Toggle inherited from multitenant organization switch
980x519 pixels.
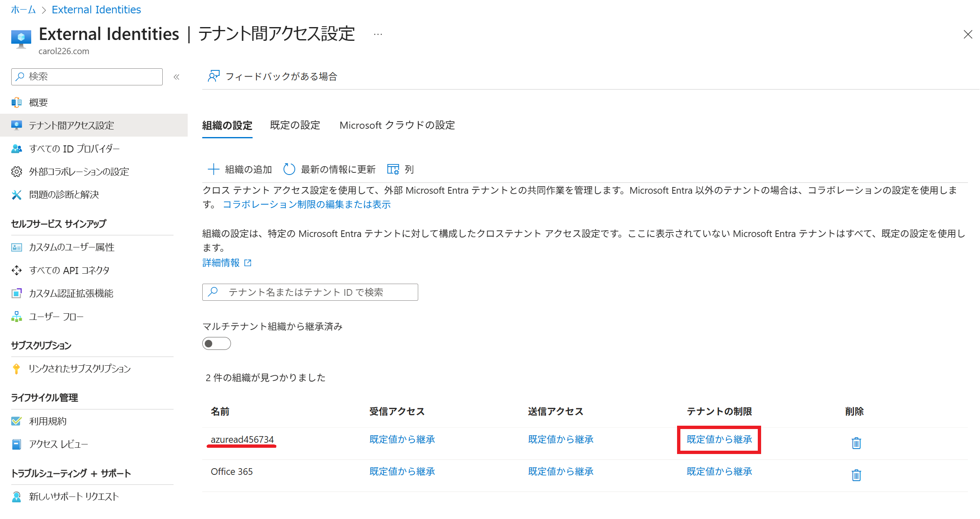pyautogui.click(x=216, y=344)
